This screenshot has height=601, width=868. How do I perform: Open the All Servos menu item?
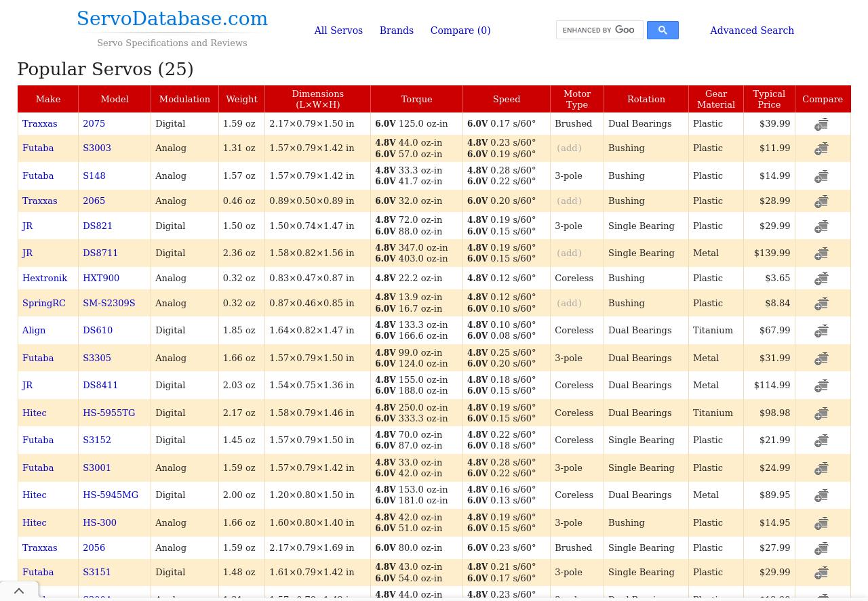click(x=338, y=30)
